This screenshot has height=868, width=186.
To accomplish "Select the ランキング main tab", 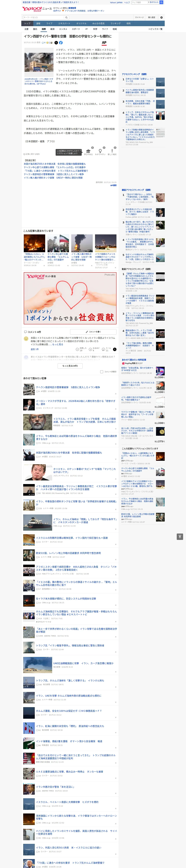I will (115, 24).
